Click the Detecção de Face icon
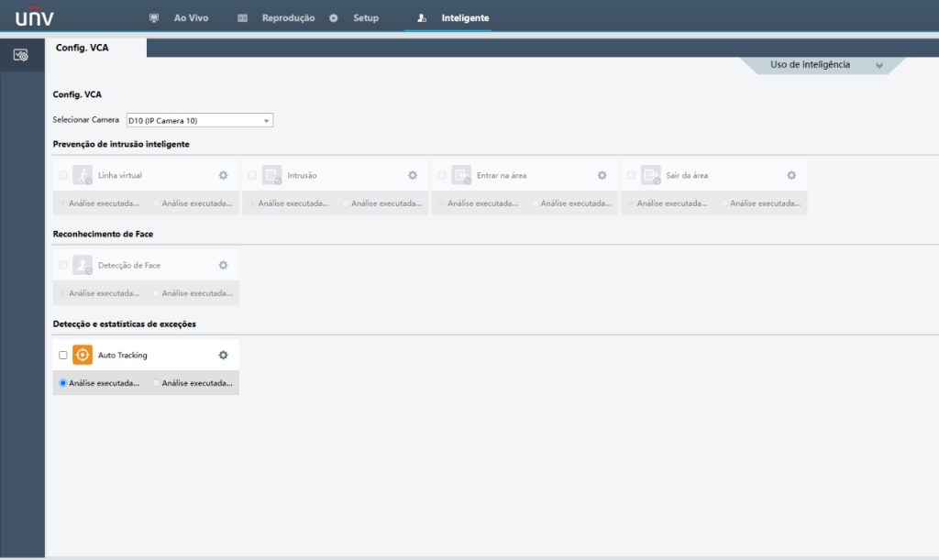This screenshot has height=560, width=939. point(83,265)
